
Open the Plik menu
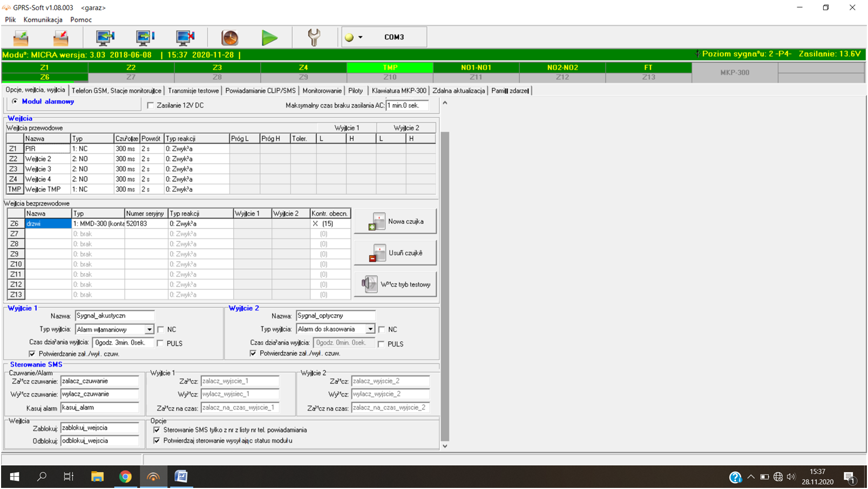(x=10, y=19)
